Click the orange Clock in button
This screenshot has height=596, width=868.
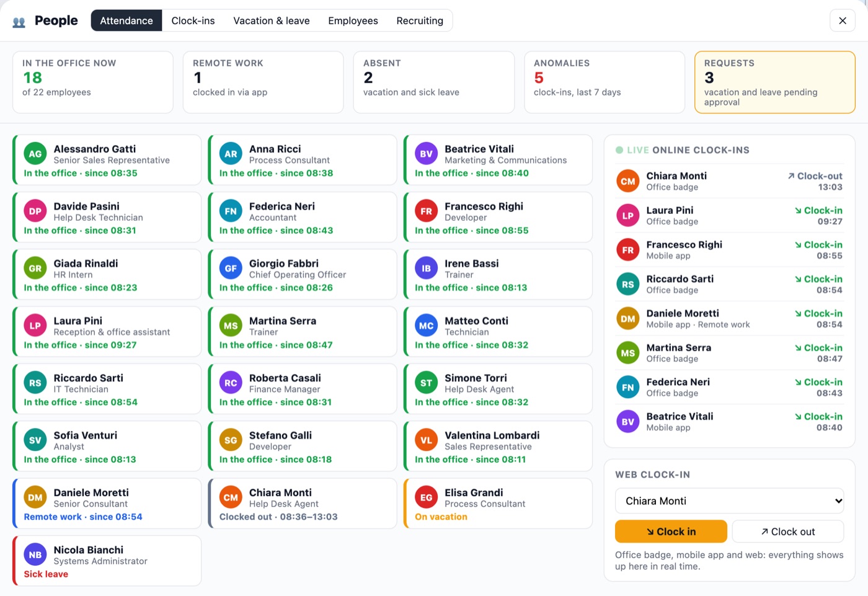[x=671, y=532]
